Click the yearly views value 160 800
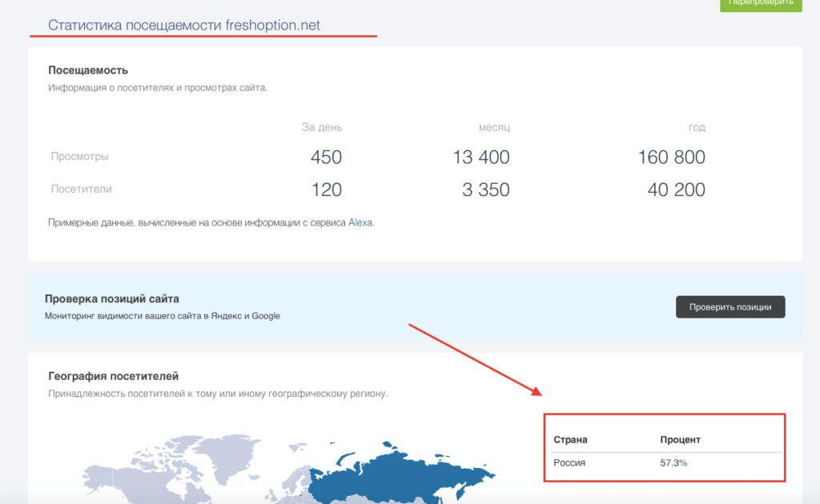820x504 pixels. pos(671,158)
